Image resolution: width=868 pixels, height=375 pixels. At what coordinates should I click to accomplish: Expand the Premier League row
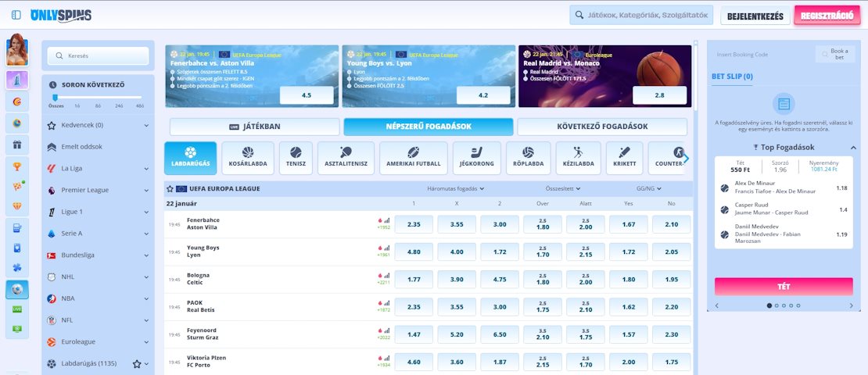coord(98,190)
